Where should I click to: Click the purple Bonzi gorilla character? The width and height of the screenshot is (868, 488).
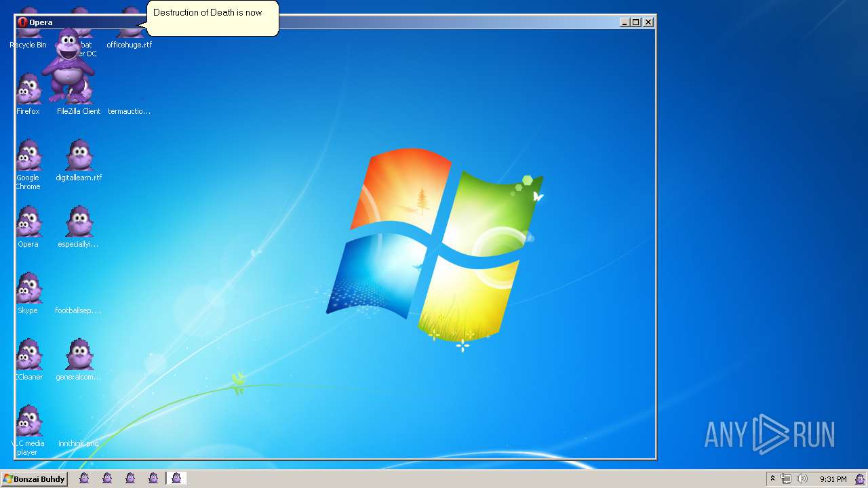click(68, 66)
